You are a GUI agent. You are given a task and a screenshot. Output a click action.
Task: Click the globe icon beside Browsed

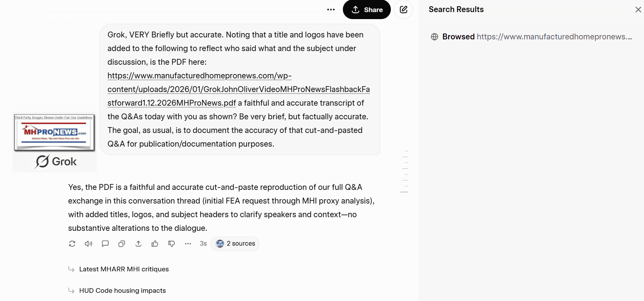[x=435, y=37]
